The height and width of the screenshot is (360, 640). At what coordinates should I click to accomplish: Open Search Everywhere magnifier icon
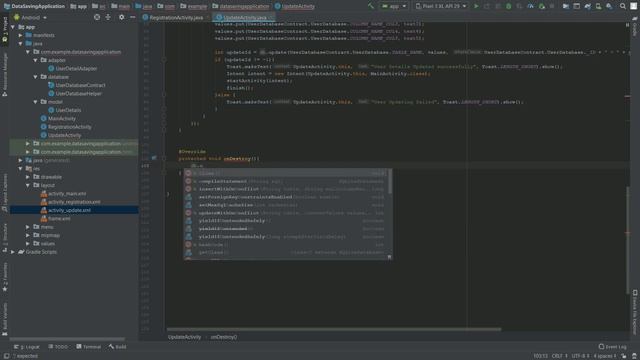pos(623,6)
